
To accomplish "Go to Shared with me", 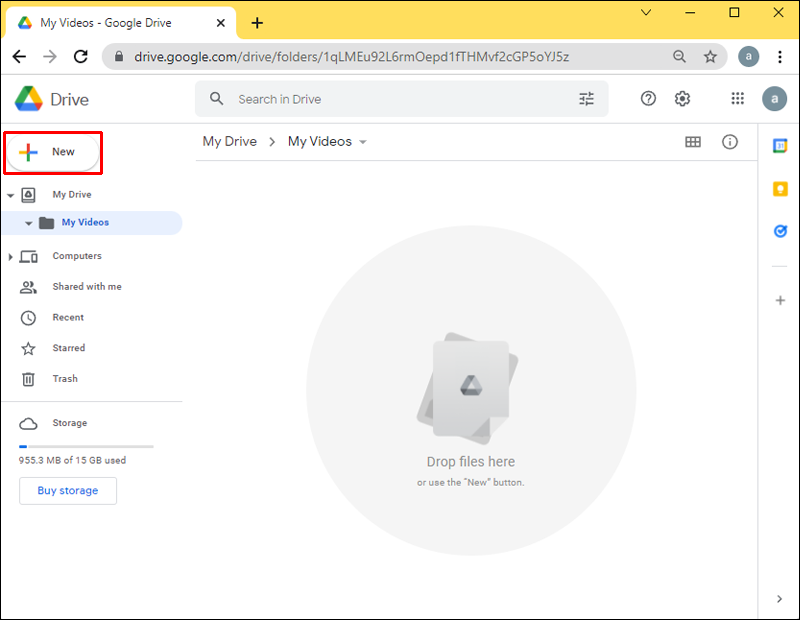I will [86, 287].
